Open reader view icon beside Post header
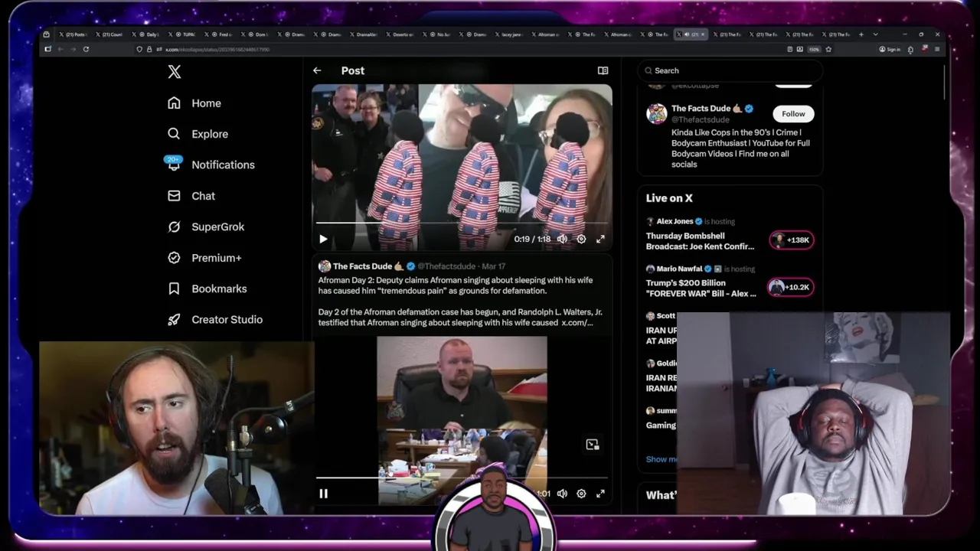 coord(603,70)
